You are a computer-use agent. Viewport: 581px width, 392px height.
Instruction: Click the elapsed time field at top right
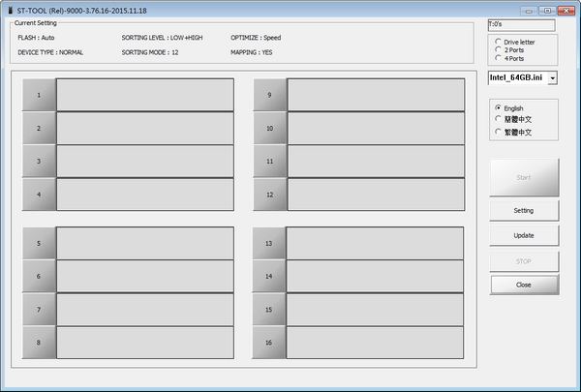click(x=521, y=25)
